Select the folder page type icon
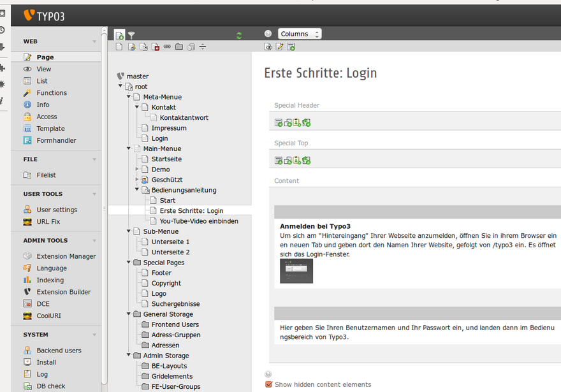Screen dimensions: 561x392 tap(179, 47)
